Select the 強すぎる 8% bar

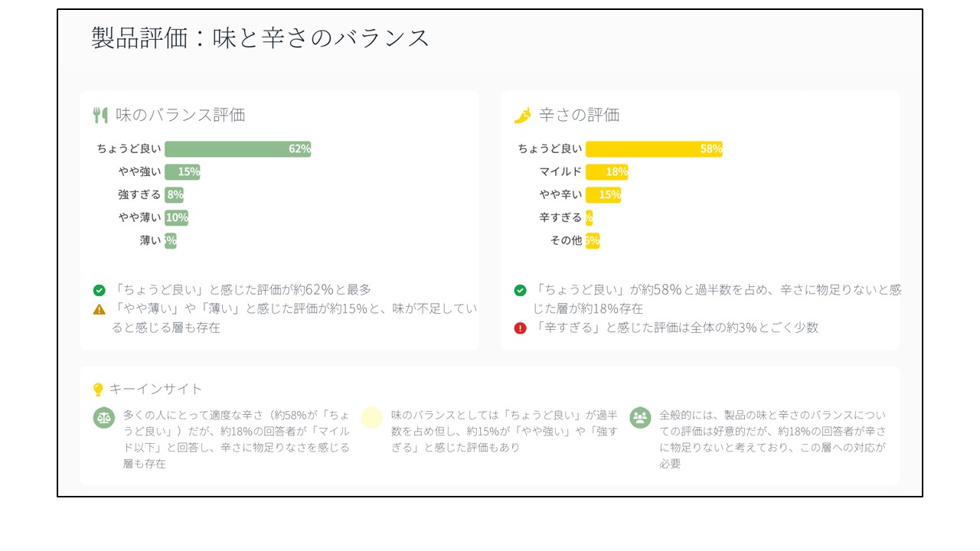[x=174, y=195]
